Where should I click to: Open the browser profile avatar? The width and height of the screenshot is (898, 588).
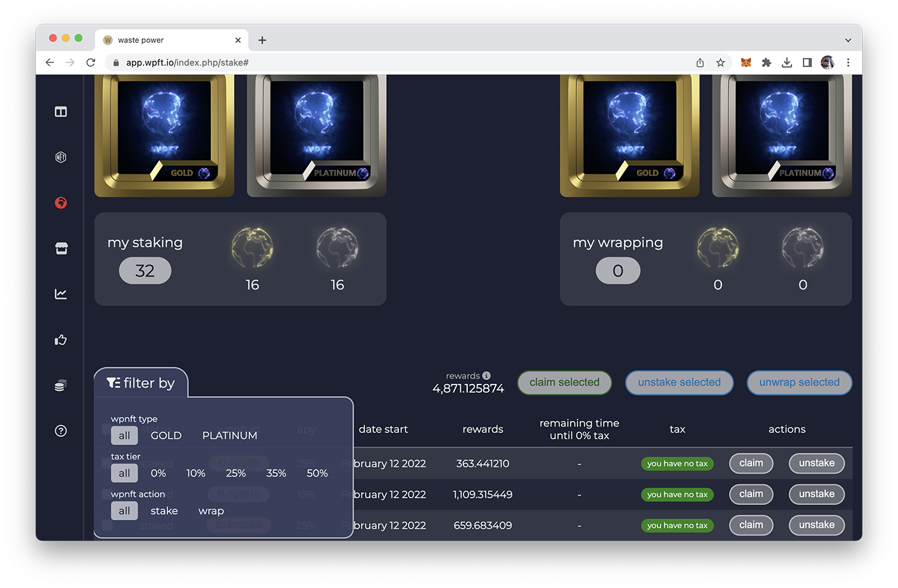[x=828, y=62]
